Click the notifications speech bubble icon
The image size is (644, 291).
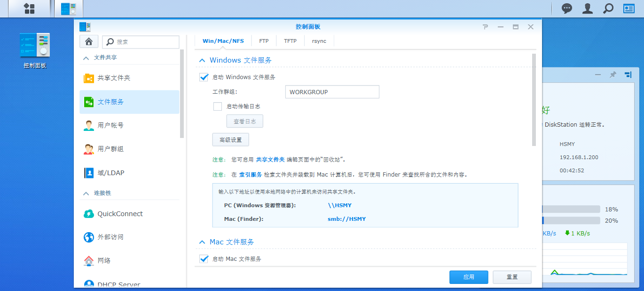[567, 8]
